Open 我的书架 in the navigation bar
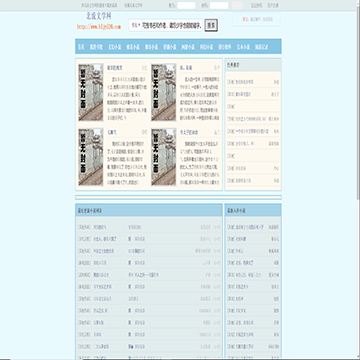Viewport: 360px width, 360px height. click(x=97, y=47)
